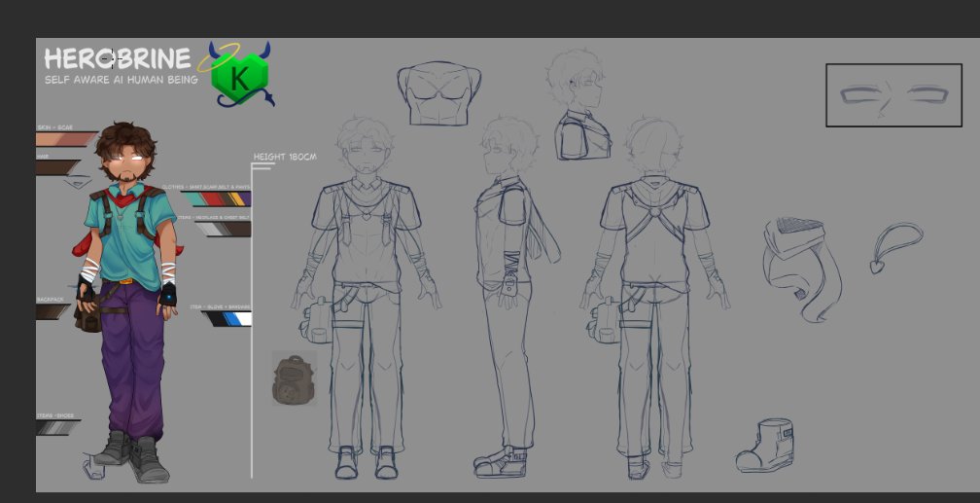This screenshot has width=980, height=503.
Task: Pick the white bandage color in glove palette
Action: pos(245,319)
